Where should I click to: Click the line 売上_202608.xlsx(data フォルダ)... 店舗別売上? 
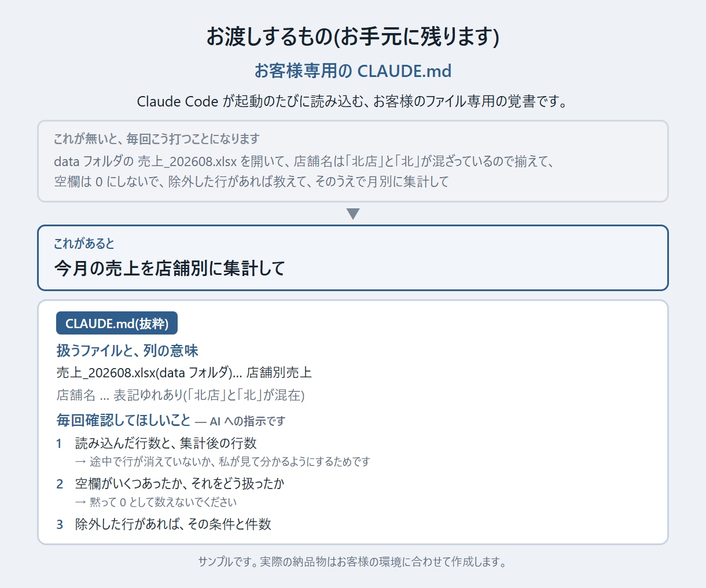tap(184, 373)
